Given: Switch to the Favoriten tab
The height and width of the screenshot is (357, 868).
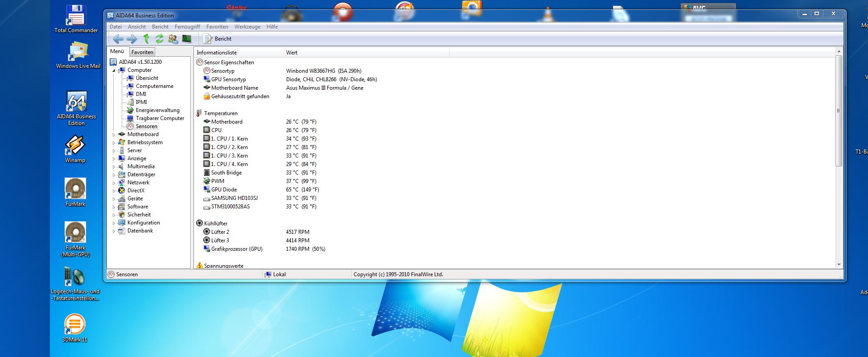Looking at the screenshot, I should click(142, 52).
